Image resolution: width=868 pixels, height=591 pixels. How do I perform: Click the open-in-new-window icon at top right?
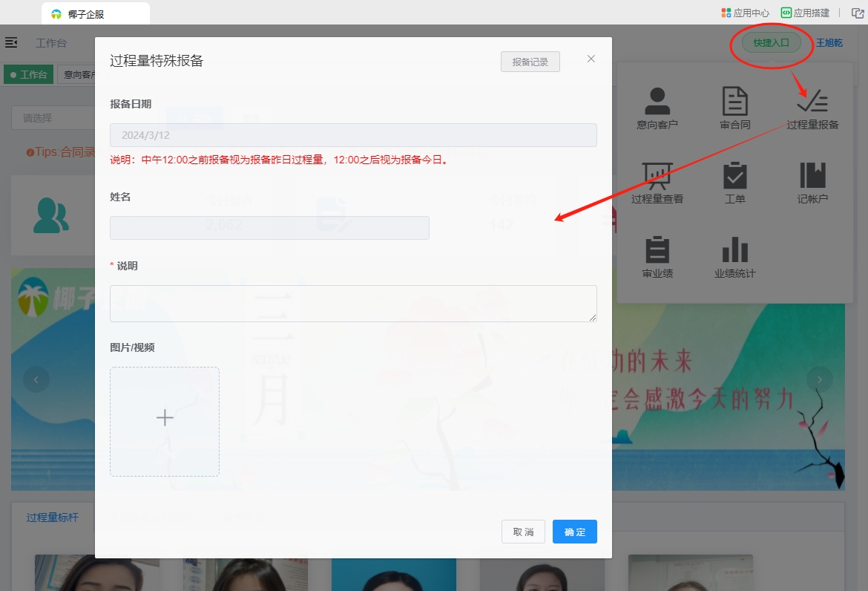[x=857, y=13]
